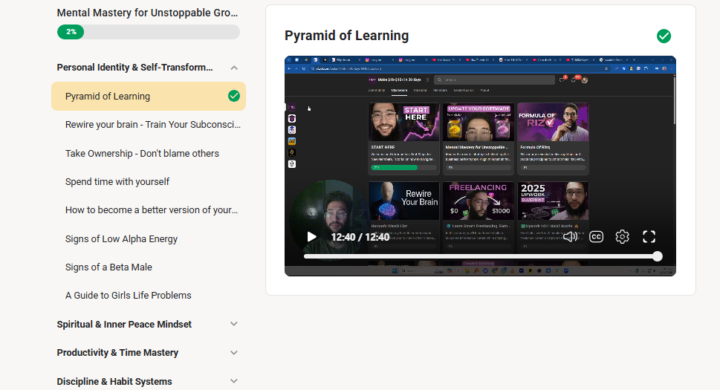Click Rewire Your Brain thumbnail in video
The width and height of the screenshot is (720, 390).
pyautogui.click(x=404, y=201)
